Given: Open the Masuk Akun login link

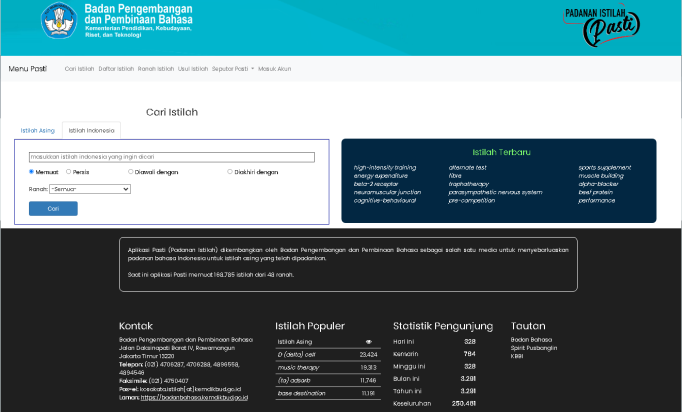Looking at the screenshot, I should point(275,69).
